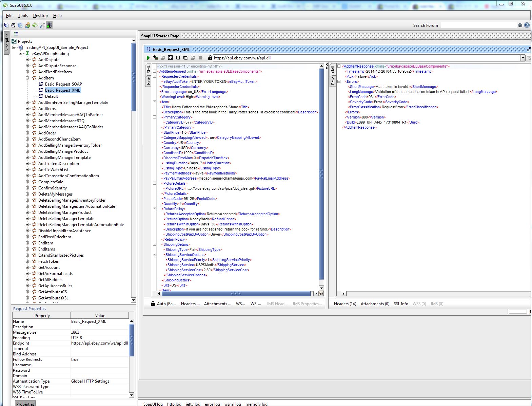Image resolution: width=532 pixels, height=406 pixels.
Task: Switch response editor to Raw view
Action: [x=333, y=81]
